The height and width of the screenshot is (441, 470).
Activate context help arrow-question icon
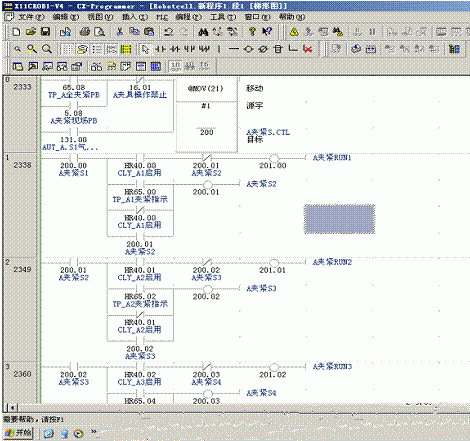pos(267,32)
